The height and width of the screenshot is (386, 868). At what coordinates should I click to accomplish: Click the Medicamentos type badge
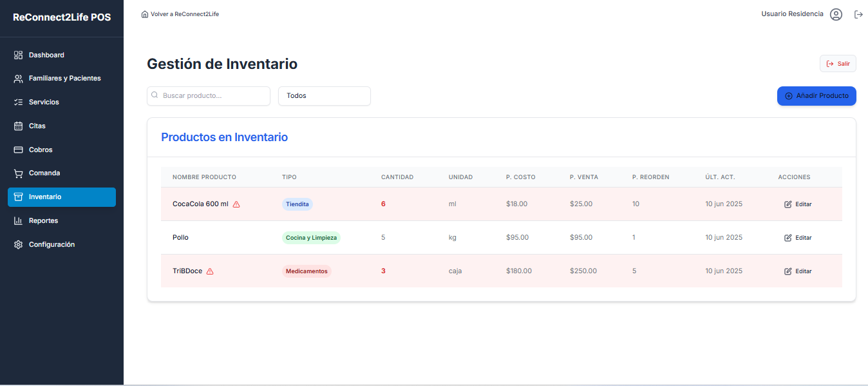(307, 271)
